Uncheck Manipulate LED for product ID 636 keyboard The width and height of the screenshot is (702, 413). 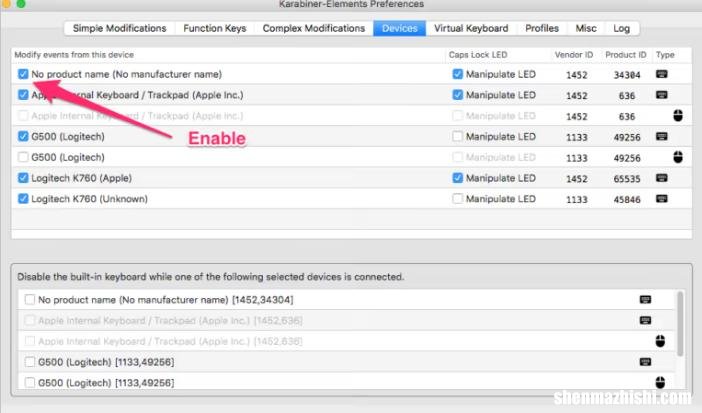coord(457,95)
